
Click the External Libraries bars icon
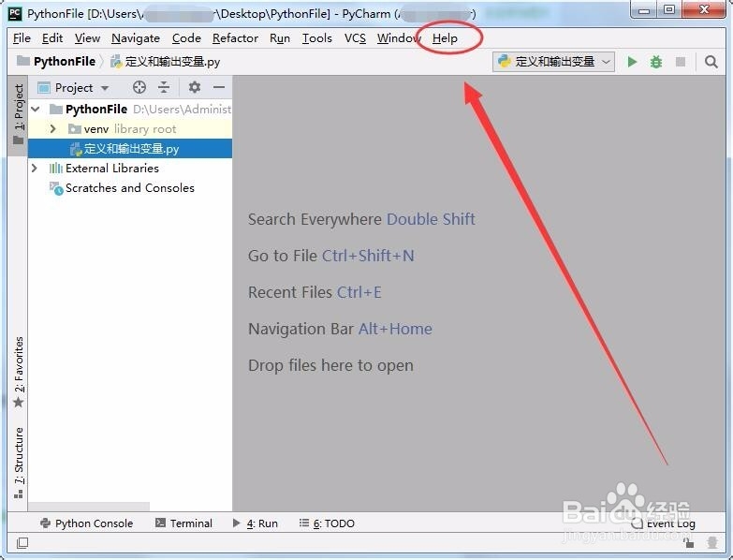click(x=56, y=169)
